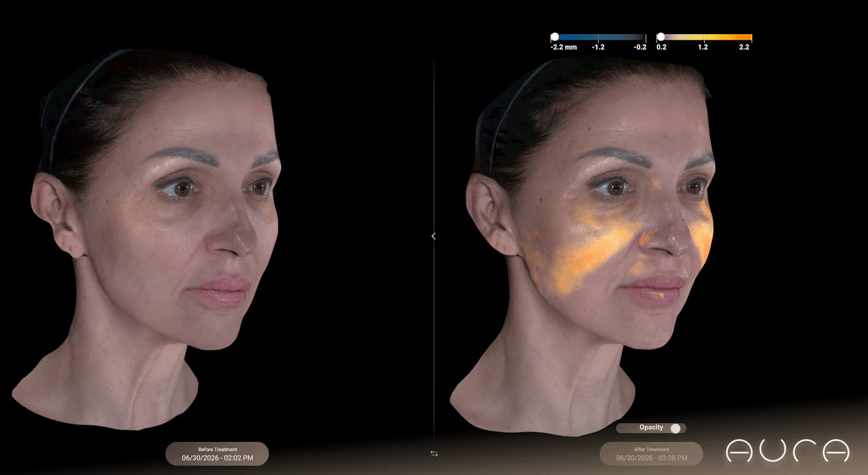Set blue scale to the -0.2 end
Image resolution: width=868 pixels, height=475 pixels.
[x=645, y=38]
